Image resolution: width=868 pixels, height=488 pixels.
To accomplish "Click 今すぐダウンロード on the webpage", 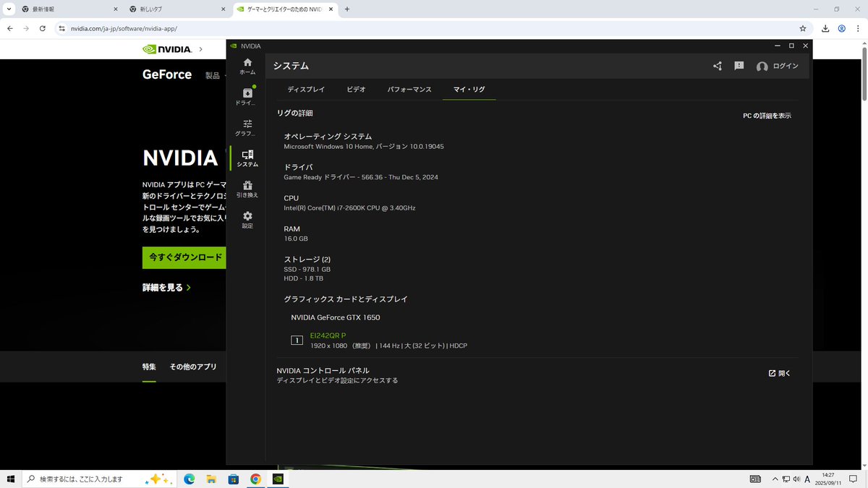I will click(x=185, y=257).
